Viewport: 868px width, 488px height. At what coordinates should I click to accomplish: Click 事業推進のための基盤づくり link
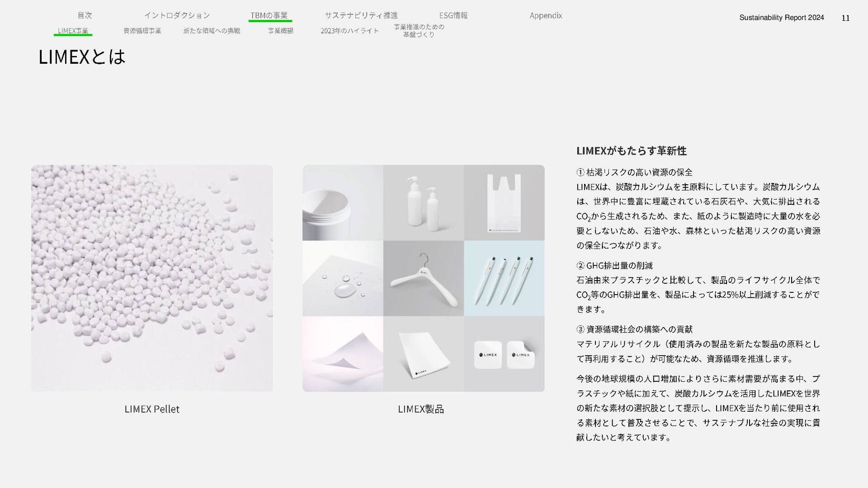(x=419, y=30)
